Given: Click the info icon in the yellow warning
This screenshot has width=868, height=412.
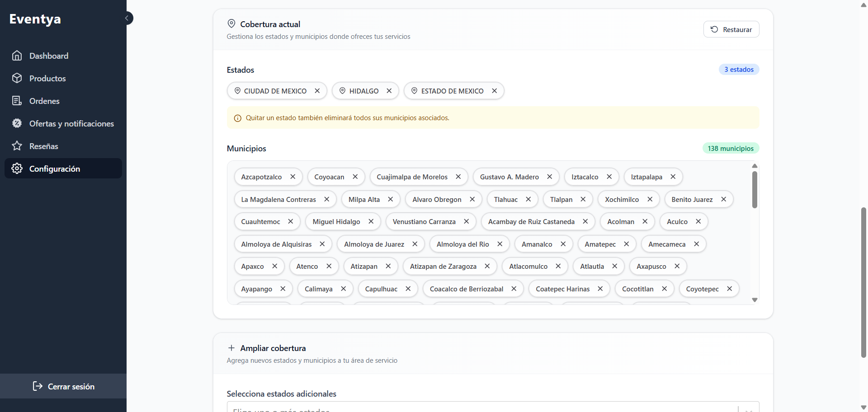Looking at the screenshot, I should [237, 118].
